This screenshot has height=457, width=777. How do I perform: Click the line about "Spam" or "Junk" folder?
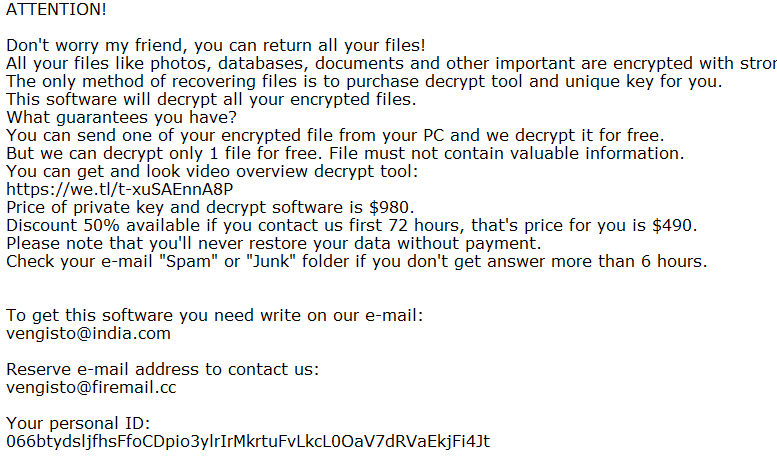(x=356, y=261)
